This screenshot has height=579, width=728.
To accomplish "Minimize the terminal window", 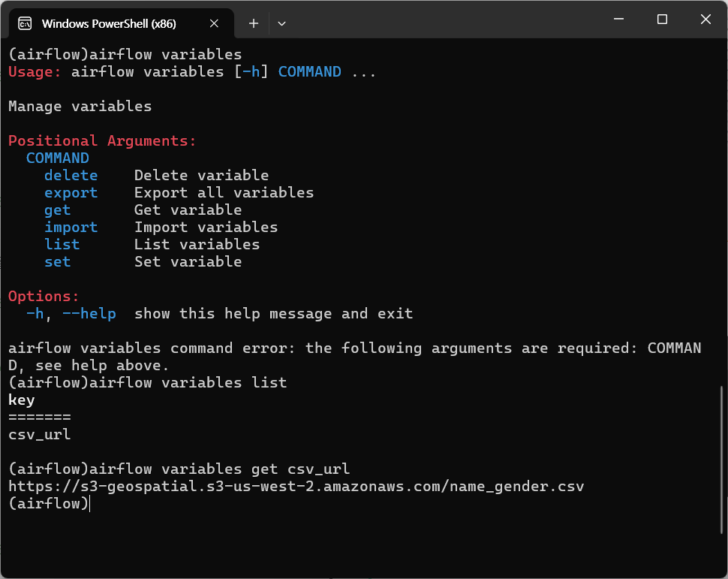I will click(619, 19).
